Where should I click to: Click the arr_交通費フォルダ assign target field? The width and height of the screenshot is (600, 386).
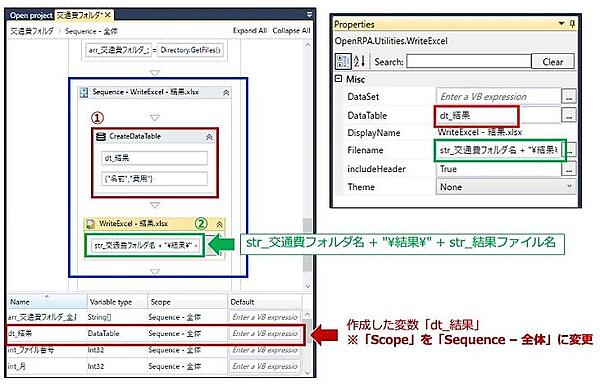pos(118,50)
